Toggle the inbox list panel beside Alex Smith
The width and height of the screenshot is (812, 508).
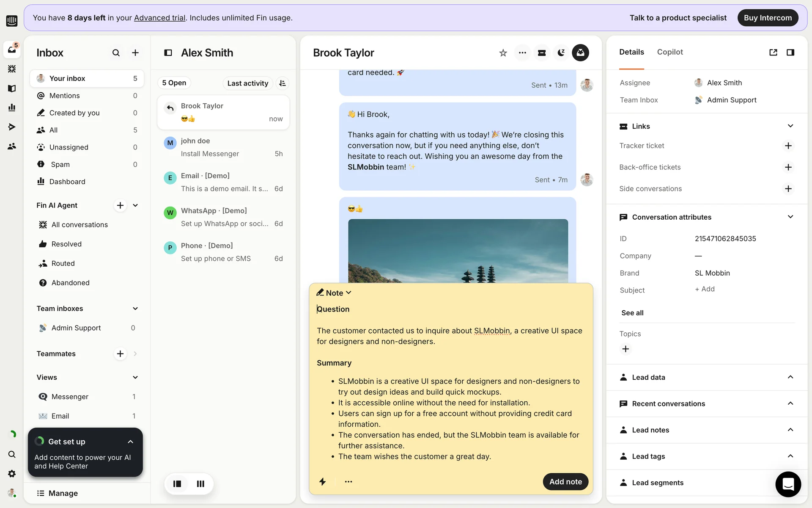click(x=168, y=53)
